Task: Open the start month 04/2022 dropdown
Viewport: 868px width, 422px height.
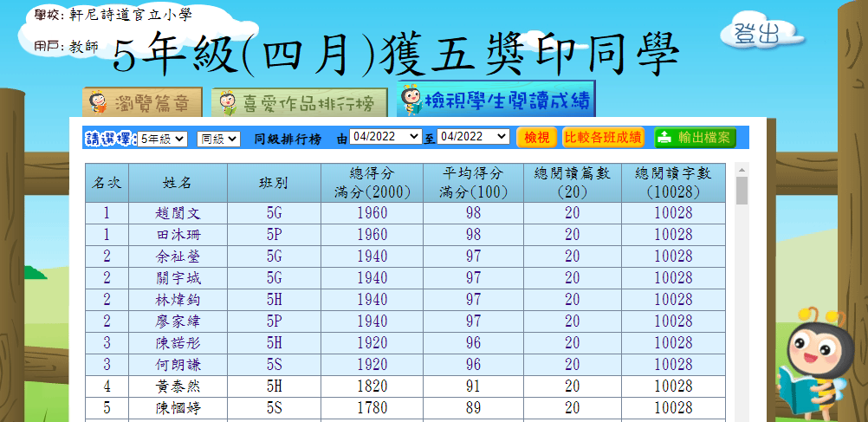Action: pos(385,137)
